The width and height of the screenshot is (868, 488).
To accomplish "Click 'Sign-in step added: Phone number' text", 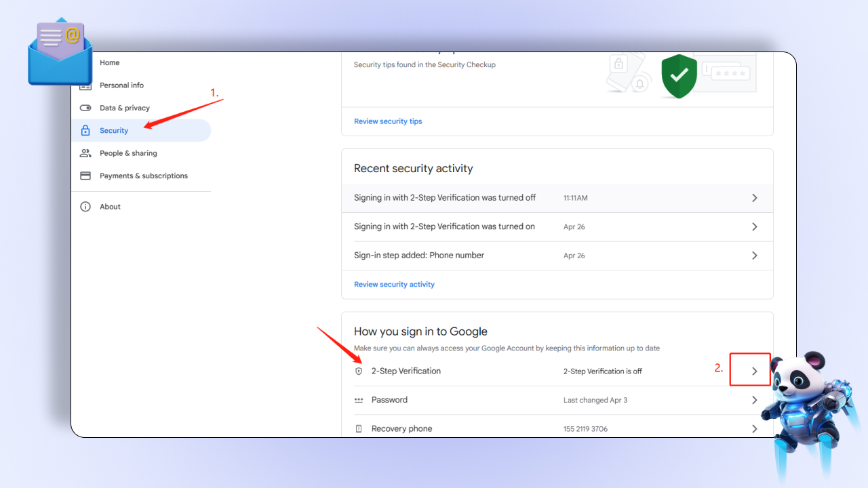I will [419, 256].
